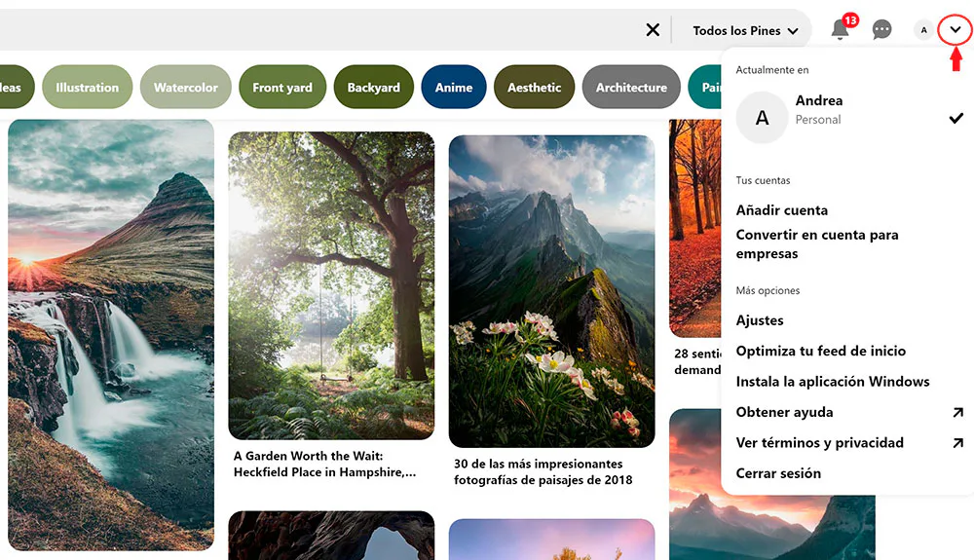Open the Todos los Pines dropdown
This screenshot has height=560, width=974.
pyautogui.click(x=745, y=30)
